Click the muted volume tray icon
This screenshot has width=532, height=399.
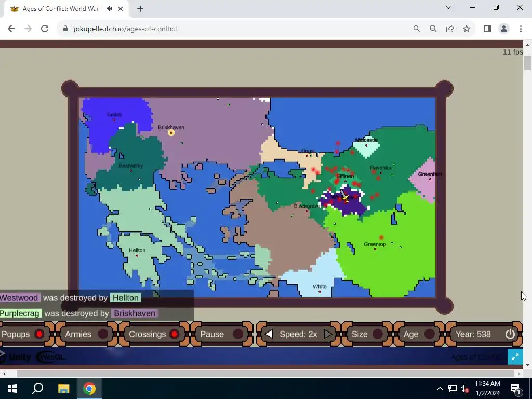[x=465, y=389]
